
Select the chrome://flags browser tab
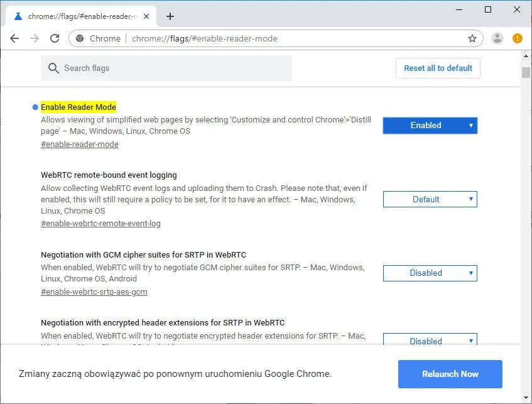82,16
